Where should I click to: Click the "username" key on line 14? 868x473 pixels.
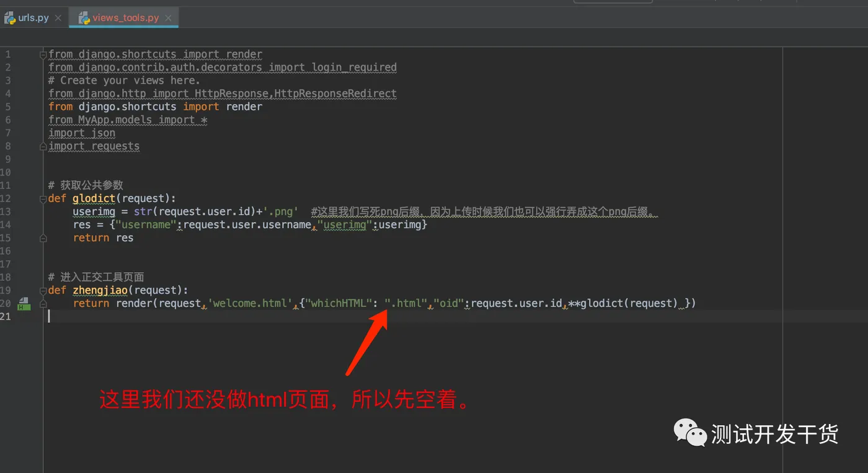(146, 224)
